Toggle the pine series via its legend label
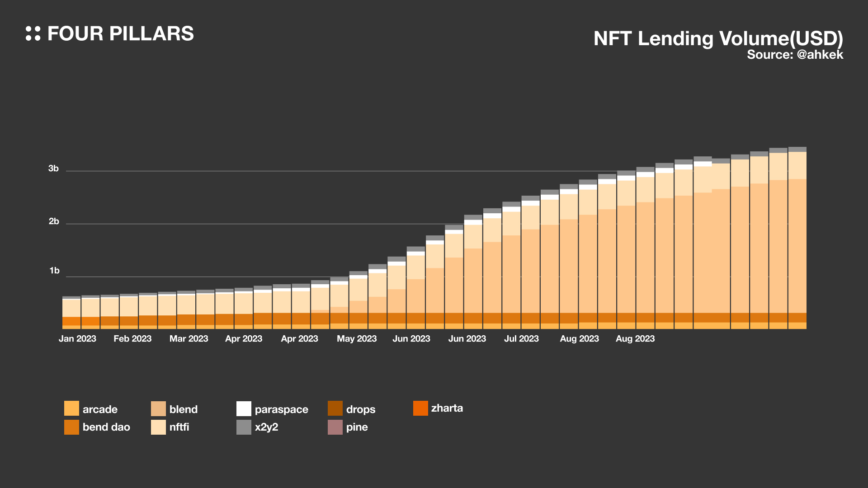The image size is (868, 488). [x=358, y=427]
